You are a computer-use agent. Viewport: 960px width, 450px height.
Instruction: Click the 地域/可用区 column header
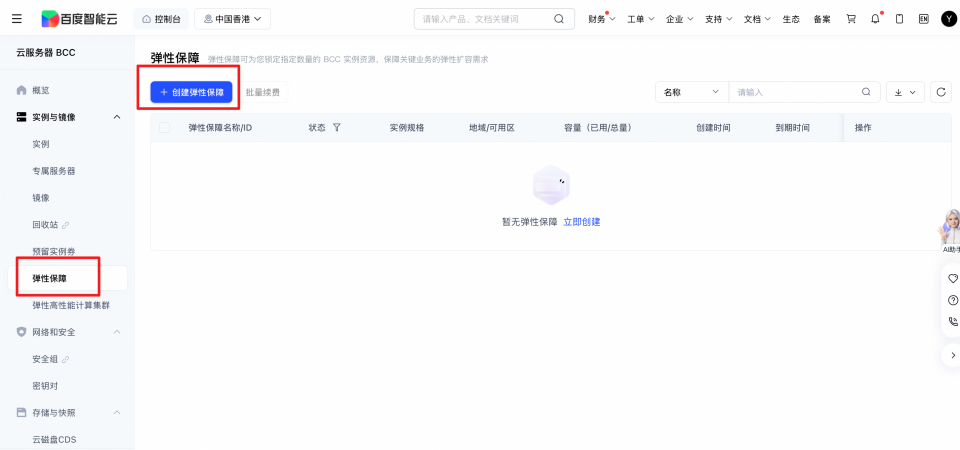492,127
